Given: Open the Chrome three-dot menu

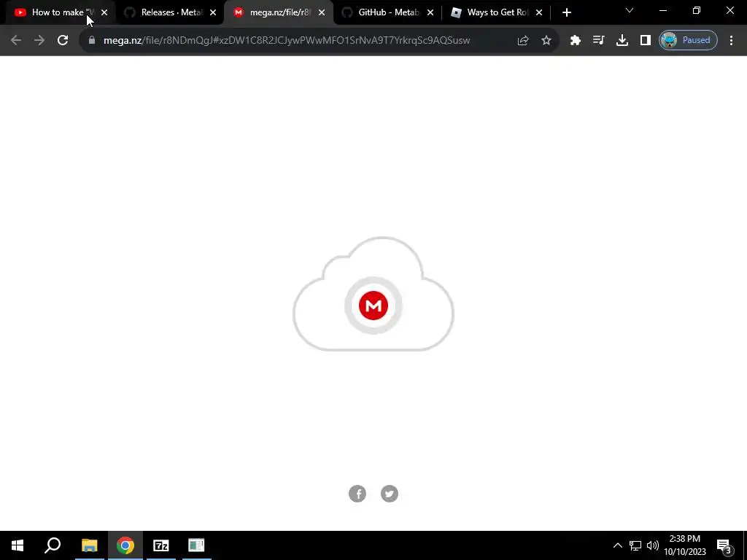Looking at the screenshot, I should coord(731,40).
